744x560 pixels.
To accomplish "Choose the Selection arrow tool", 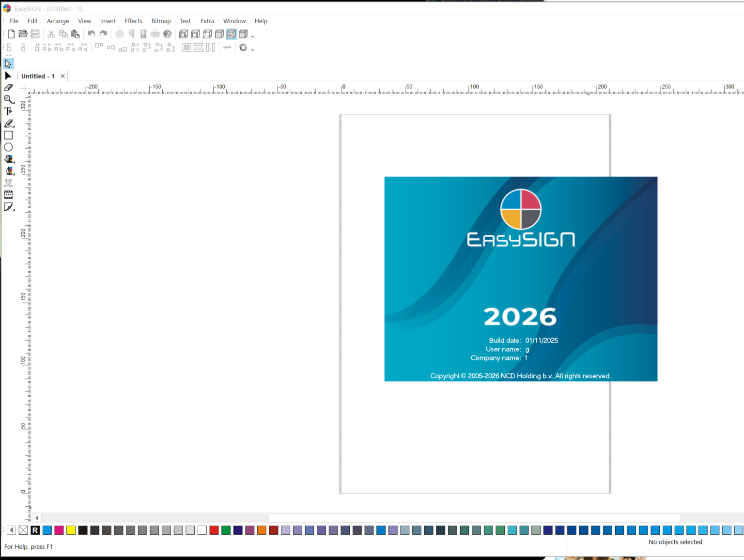I will [8, 64].
